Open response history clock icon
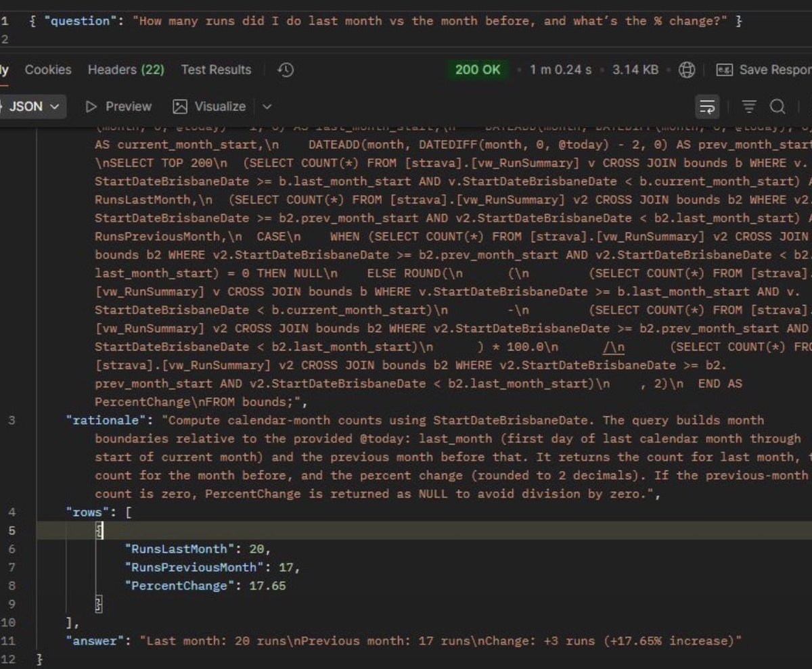 (x=286, y=70)
